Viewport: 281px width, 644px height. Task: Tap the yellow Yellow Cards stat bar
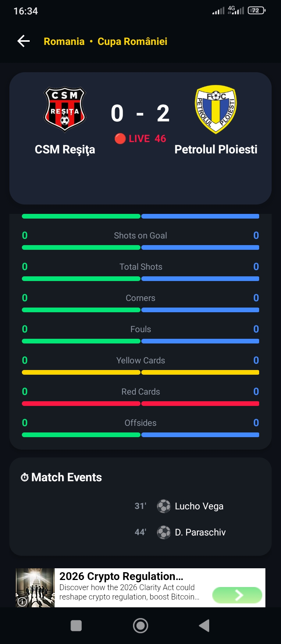(140, 372)
